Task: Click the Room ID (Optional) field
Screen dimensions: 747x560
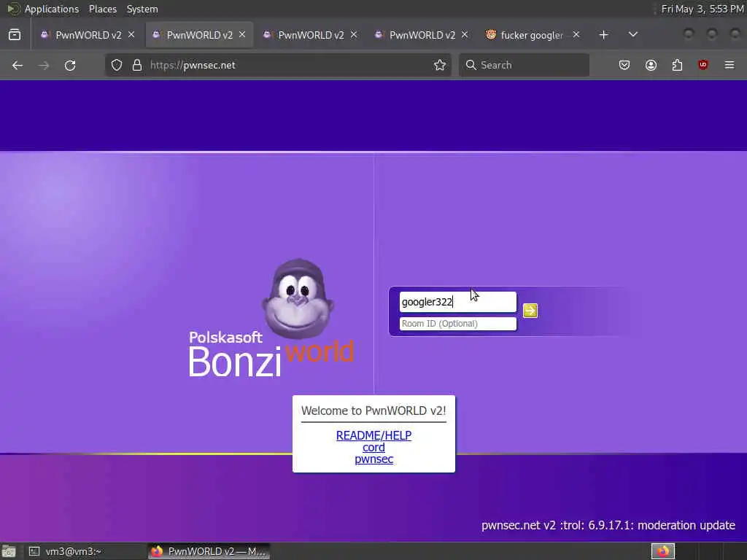Action: tap(458, 324)
